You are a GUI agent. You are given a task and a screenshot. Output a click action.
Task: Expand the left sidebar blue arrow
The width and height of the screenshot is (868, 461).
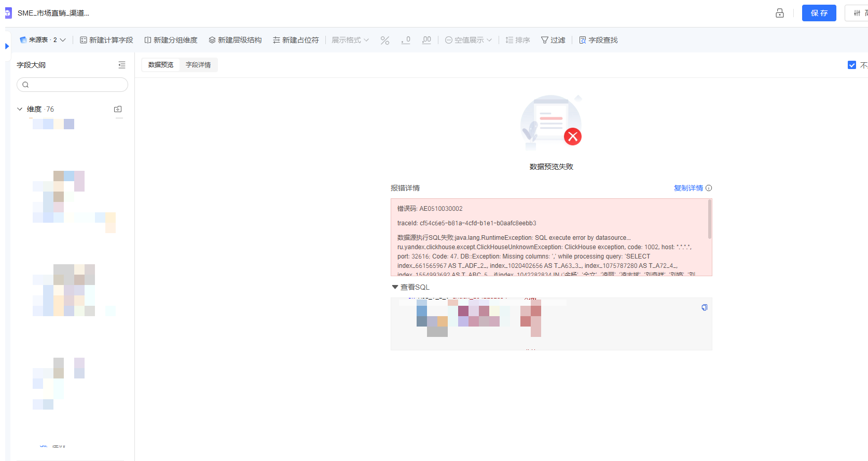[x=7, y=46]
